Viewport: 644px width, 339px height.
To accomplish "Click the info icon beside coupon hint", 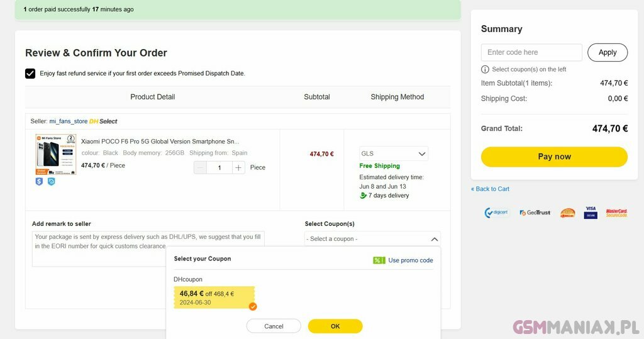I will (x=485, y=69).
